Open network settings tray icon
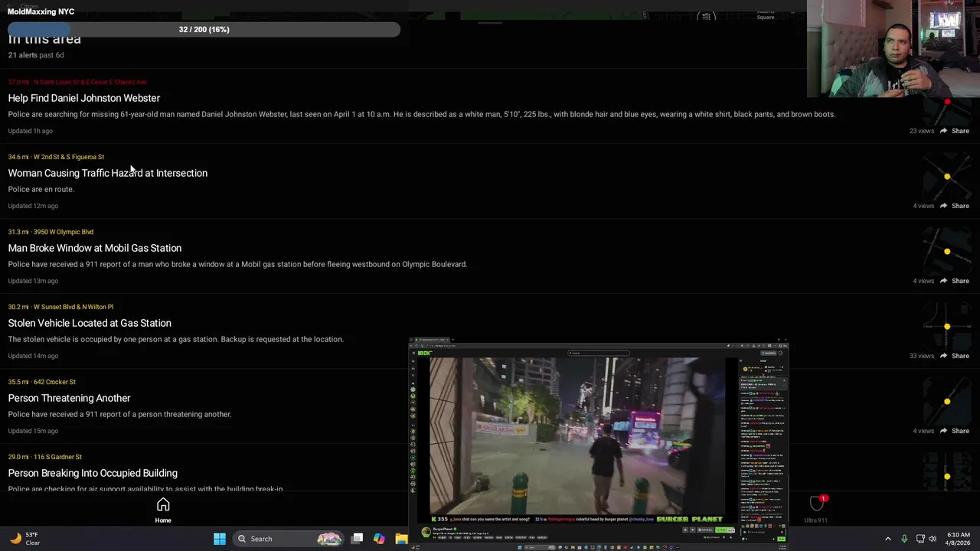Viewport: 980px width, 551px height. point(920,539)
